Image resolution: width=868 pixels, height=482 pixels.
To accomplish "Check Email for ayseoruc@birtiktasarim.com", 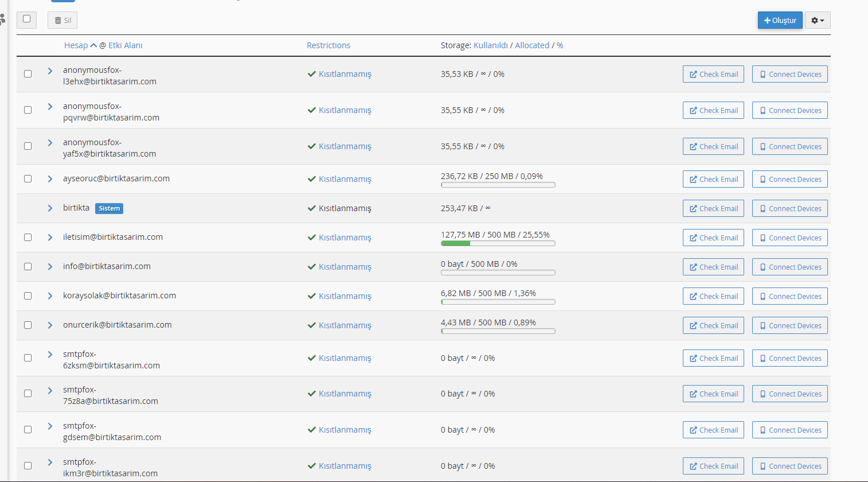I will (x=713, y=179).
